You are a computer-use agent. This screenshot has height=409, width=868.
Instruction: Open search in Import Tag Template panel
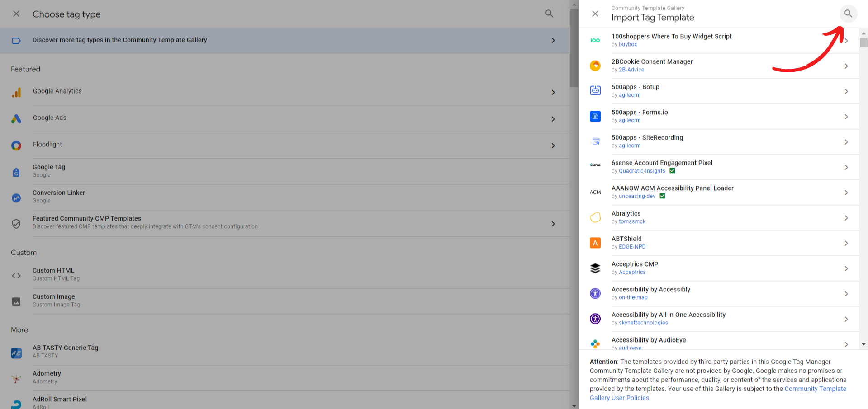848,14
